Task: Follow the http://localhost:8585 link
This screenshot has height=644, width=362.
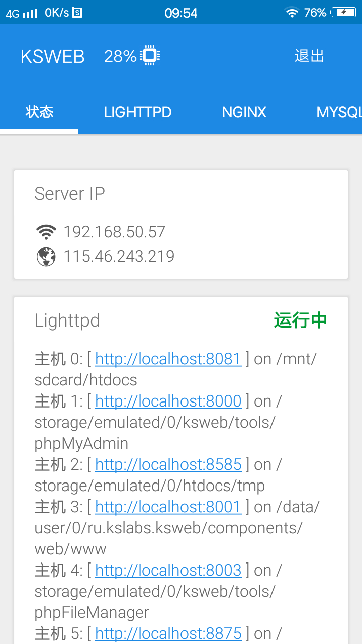Action: 168,464
